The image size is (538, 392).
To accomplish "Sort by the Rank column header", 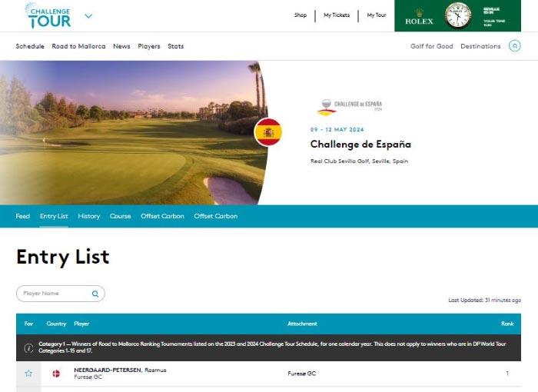I will [x=507, y=324].
